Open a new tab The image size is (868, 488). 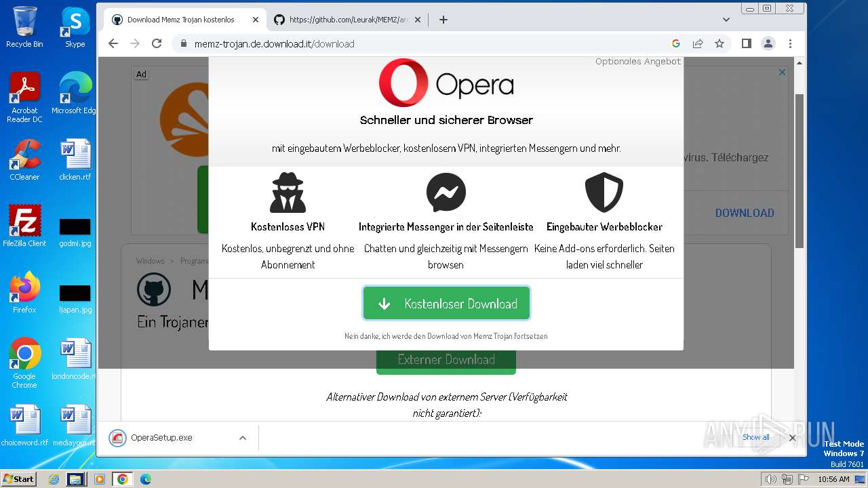pos(443,20)
